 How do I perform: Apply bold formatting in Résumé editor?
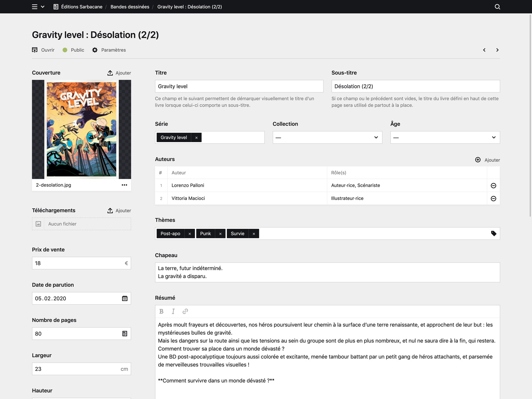point(162,311)
